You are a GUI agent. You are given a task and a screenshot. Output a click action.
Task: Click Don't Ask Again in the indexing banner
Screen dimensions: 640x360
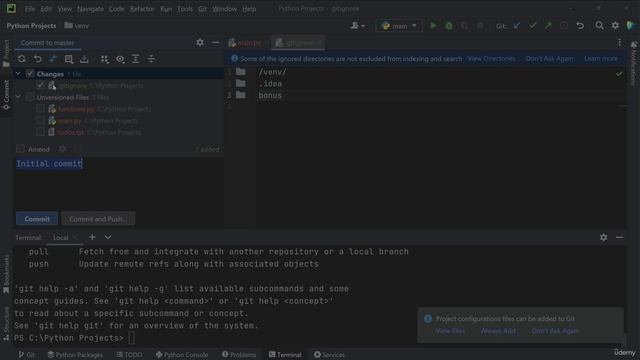[549, 59]
